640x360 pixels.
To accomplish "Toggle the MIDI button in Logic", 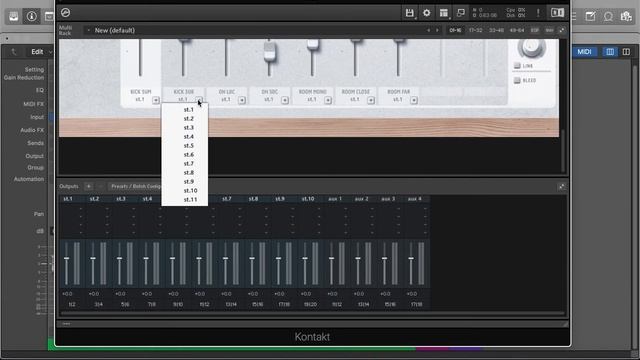I will (584, 52).
